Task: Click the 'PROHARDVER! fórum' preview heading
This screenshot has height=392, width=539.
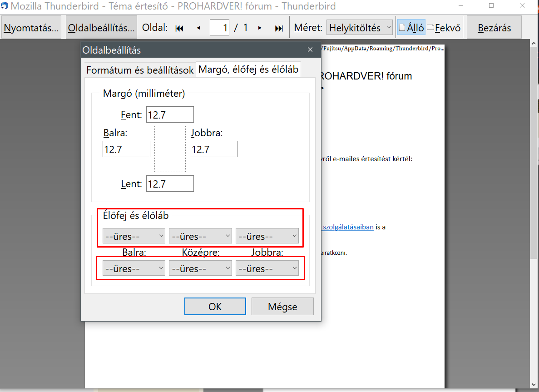Action: 366,76
